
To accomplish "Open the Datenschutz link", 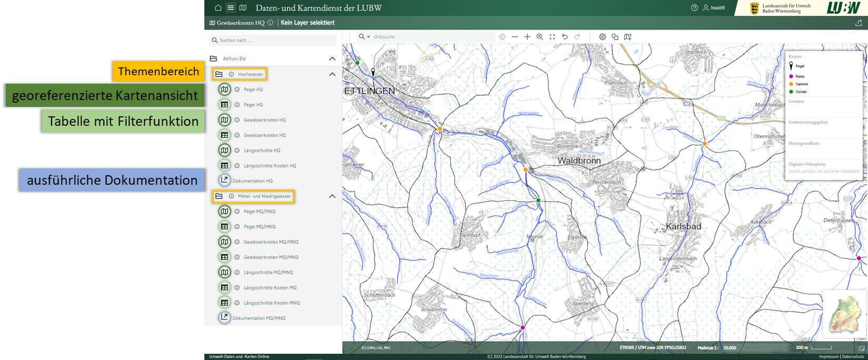I will tap(854, 357).
